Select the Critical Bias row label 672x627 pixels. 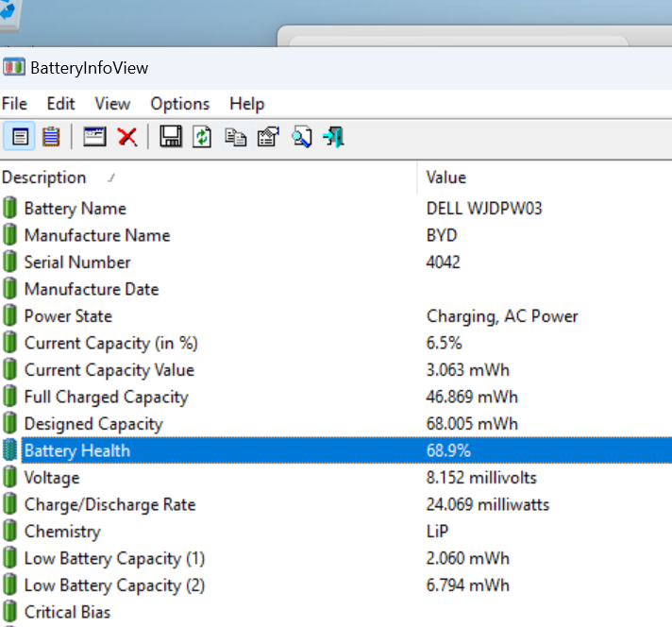click(67, 612)
